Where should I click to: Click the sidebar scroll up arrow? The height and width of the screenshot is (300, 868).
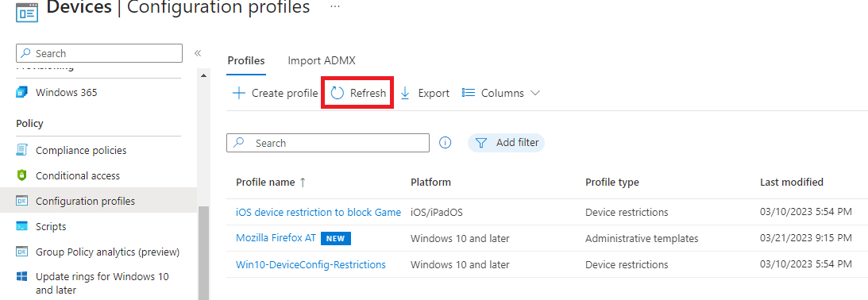[x=203, y=75]
